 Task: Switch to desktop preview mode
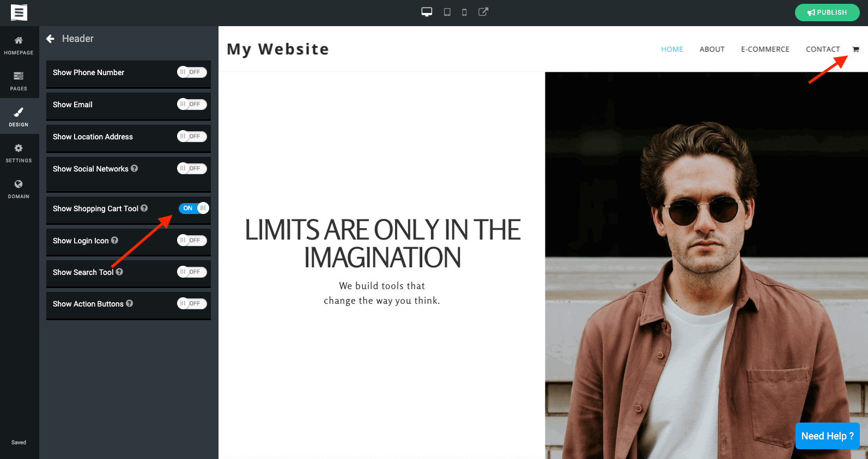point(427,12)
